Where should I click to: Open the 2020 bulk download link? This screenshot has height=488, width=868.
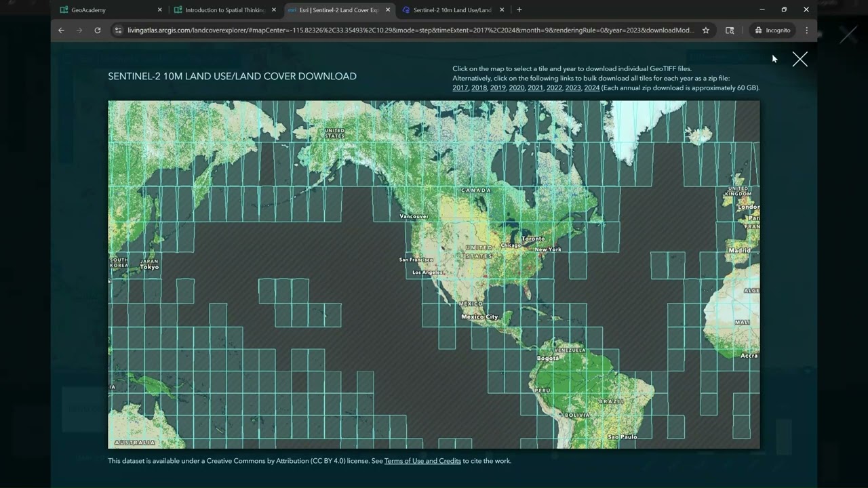click(x=517, y=88)
